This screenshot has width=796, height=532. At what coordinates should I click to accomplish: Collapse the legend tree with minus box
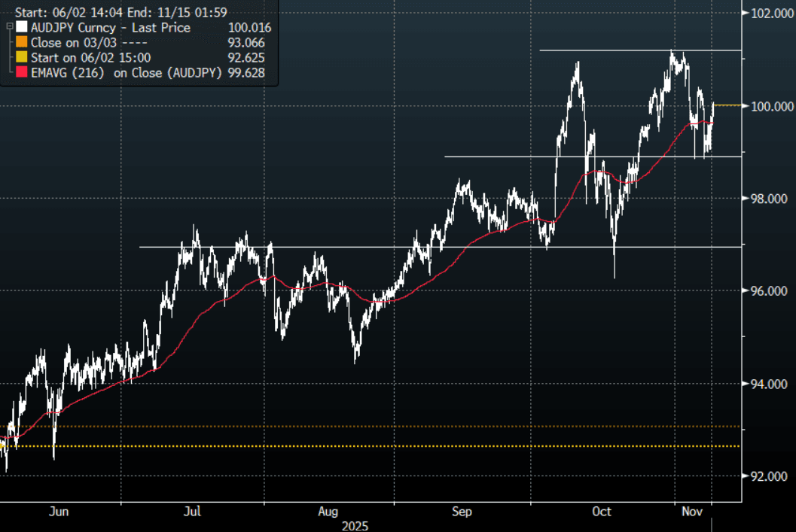[8, 26]
